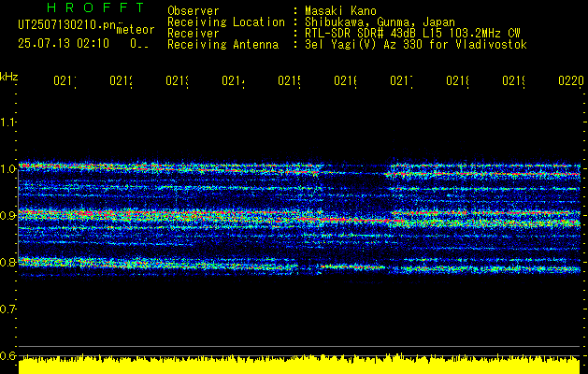Click the 3el Yagi antenna description
This screenshot has width=588, height=374.
click(416, 45)
